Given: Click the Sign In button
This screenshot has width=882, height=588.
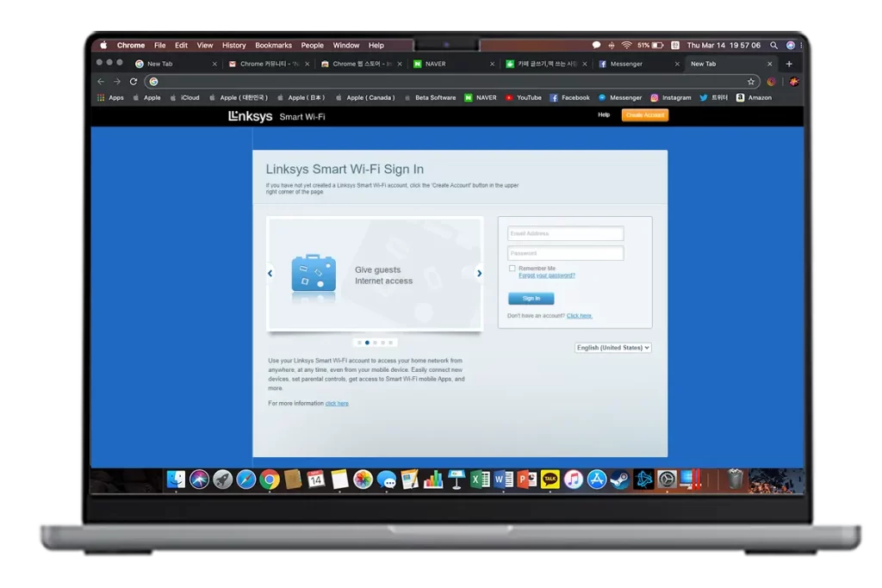Looking at the screenshot, I should (531, 299).
